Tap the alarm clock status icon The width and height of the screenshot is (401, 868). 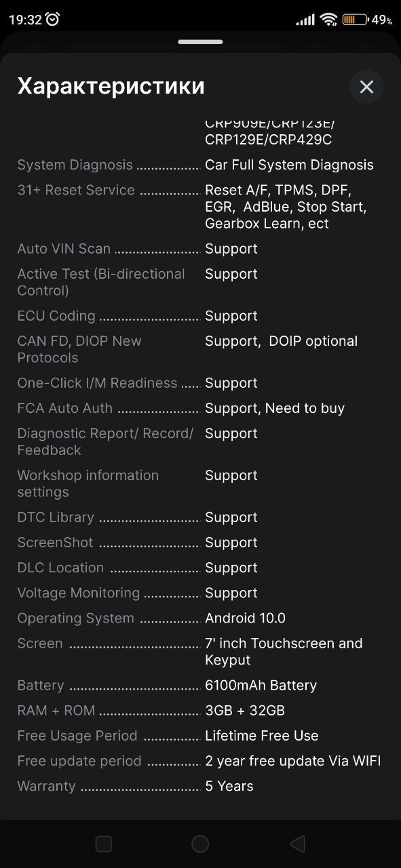point(53,19)
